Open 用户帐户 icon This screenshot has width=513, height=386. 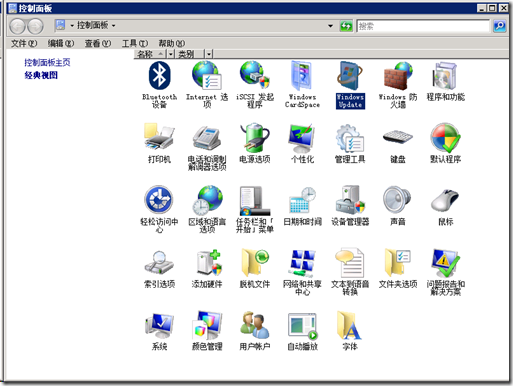255,331
